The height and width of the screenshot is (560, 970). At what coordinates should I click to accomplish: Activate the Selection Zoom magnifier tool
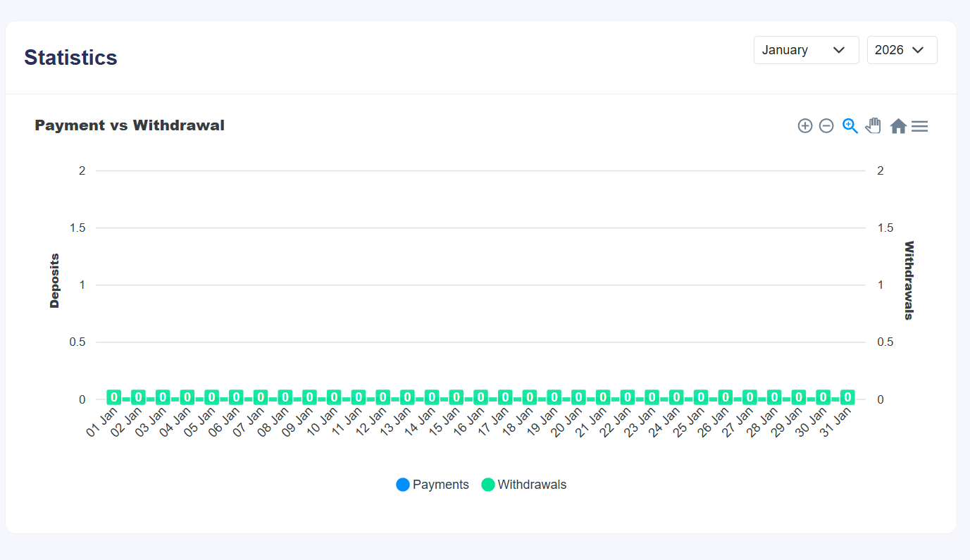click(x=850, y=126)
